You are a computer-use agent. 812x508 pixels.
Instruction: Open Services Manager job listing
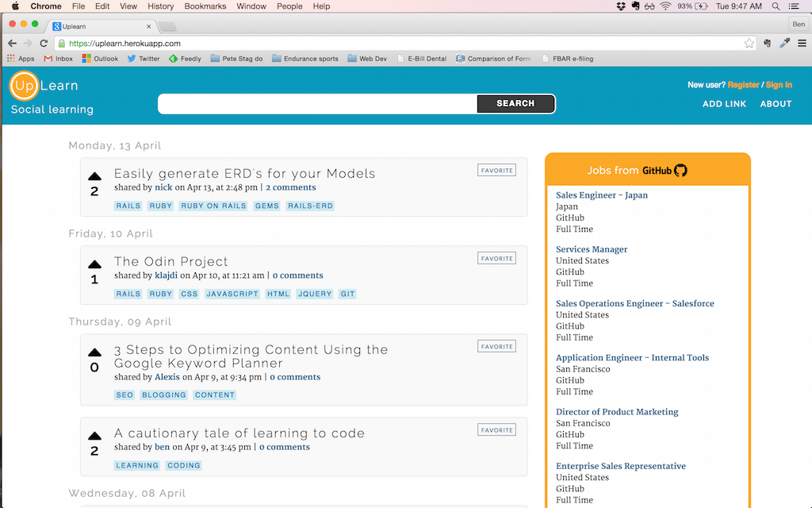592,249
